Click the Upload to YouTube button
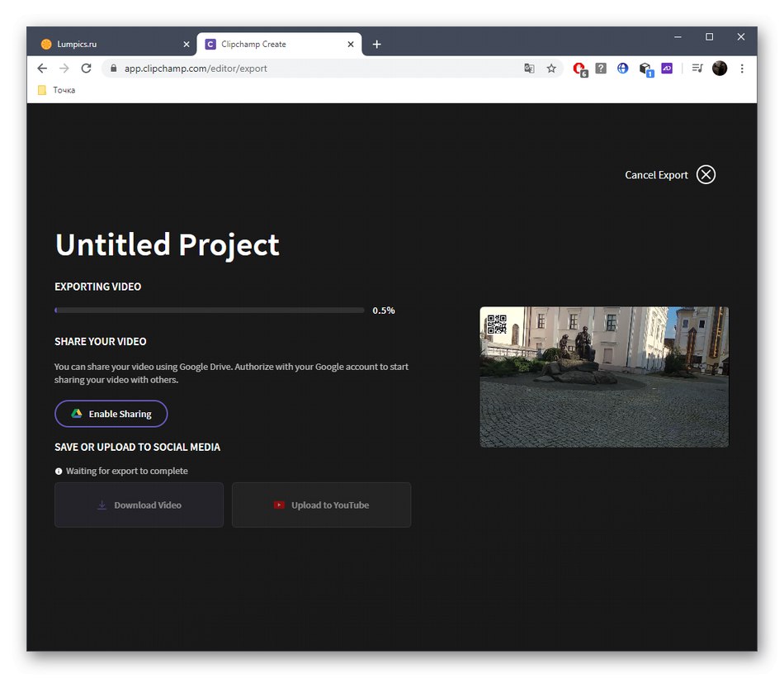Screen dimensions: 784x678 [322, 505]
